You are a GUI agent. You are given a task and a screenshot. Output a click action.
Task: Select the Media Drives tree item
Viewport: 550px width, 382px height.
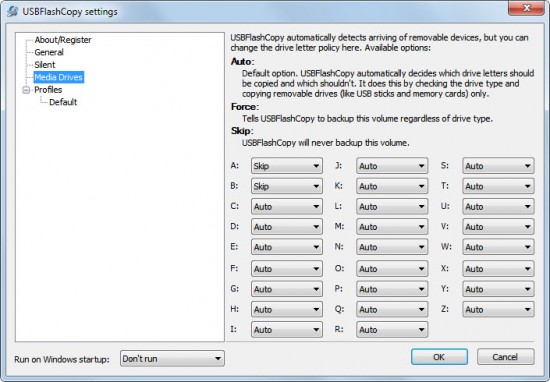coord(59,77)
